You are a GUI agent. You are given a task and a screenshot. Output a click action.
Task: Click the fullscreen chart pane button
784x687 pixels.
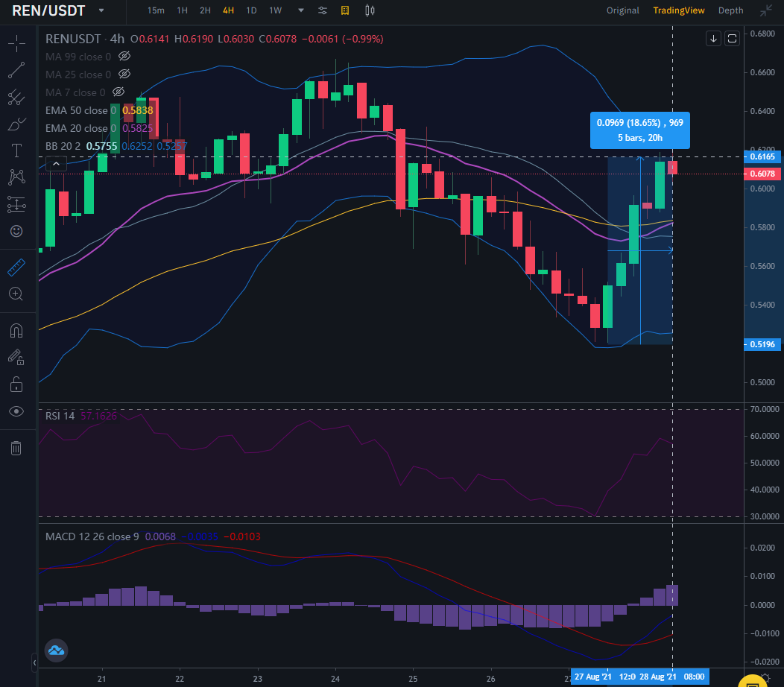pos(733,39)
